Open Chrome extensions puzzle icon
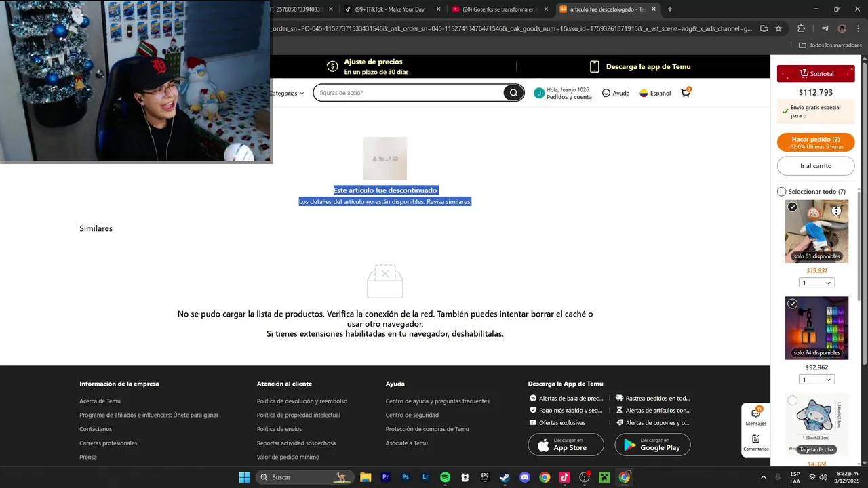The height and width of the screenshot is (488, 868). click(801, 28)
